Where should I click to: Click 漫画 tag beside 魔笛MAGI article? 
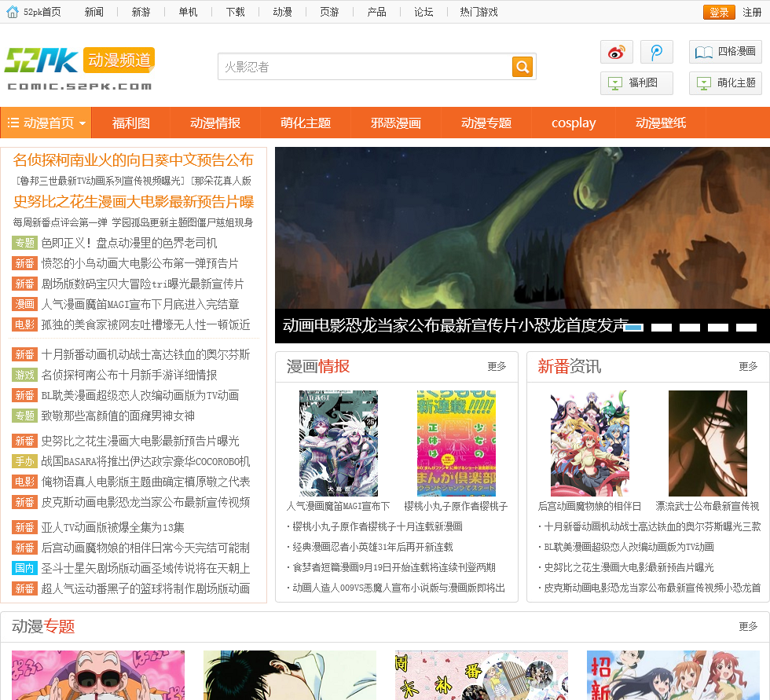24,304
